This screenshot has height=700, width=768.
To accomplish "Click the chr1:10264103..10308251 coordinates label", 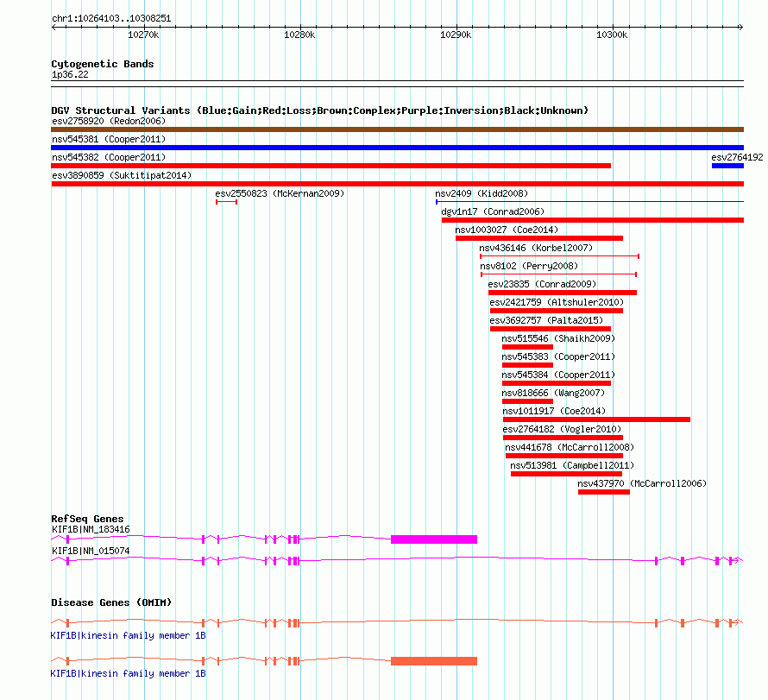I will tap(111, 19).
